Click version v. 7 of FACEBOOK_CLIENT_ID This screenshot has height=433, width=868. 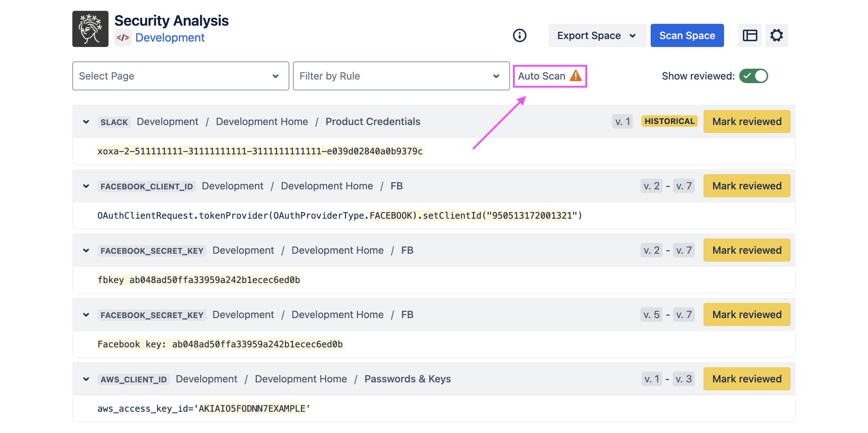pyautogui.click(x=684, y=186)
